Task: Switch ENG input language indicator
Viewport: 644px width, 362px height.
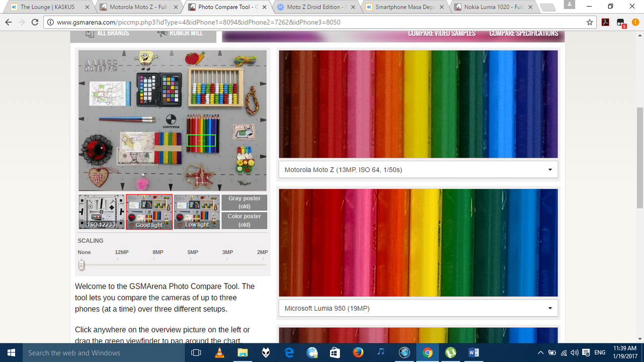Action: pos(600,353)
